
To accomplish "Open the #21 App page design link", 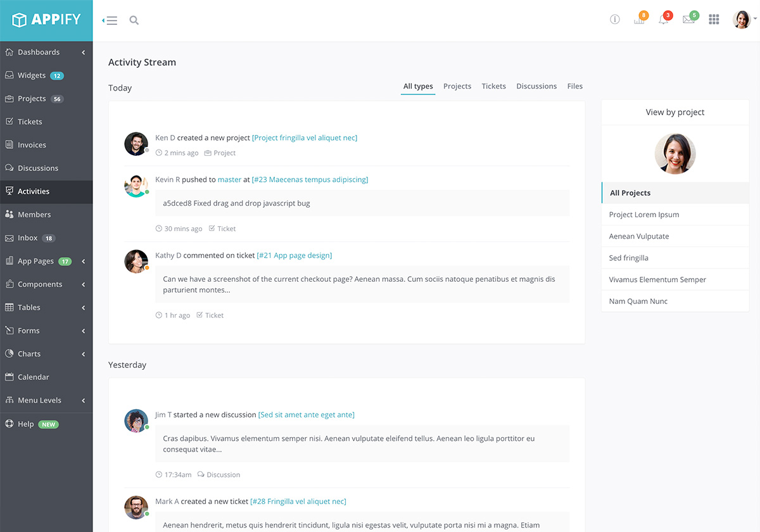I will pos(294,256).
